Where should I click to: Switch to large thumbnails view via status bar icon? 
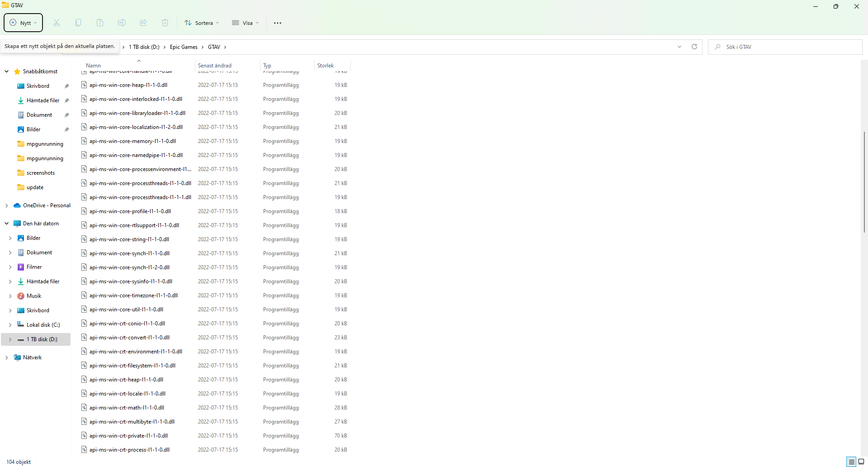tap(861, 462)
